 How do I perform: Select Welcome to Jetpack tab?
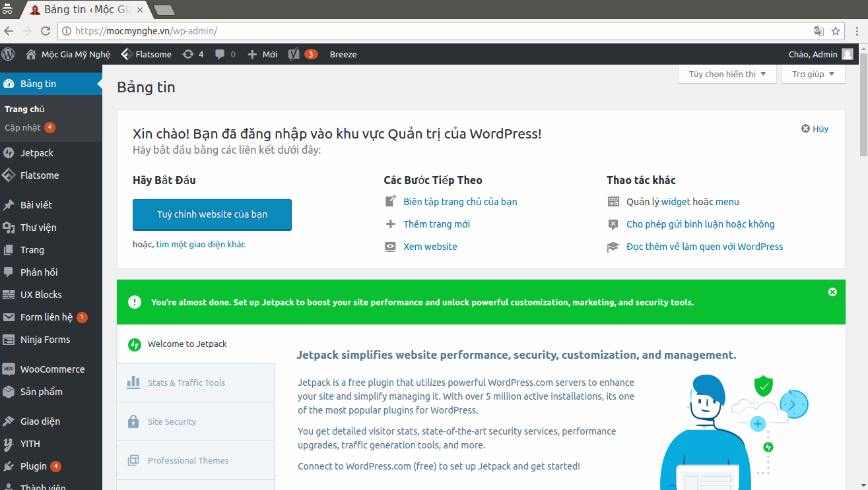coord(196,344)
